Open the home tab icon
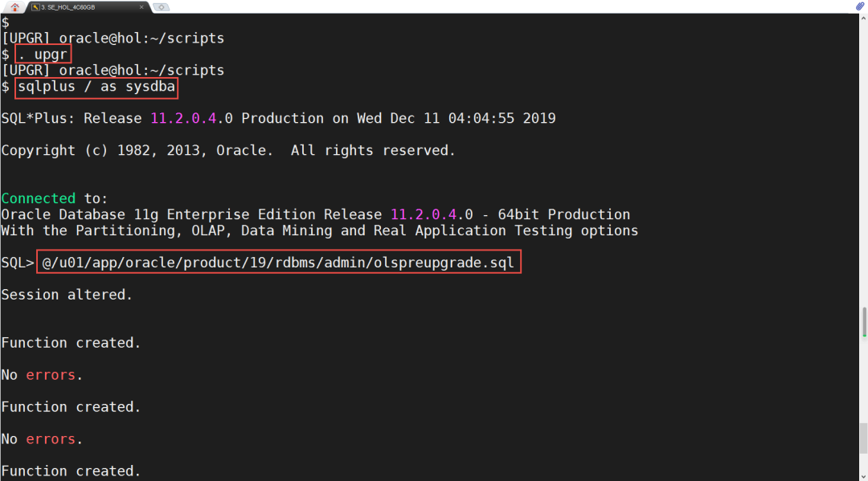Viewport: 868px width, 481px height. pos(14,6)
